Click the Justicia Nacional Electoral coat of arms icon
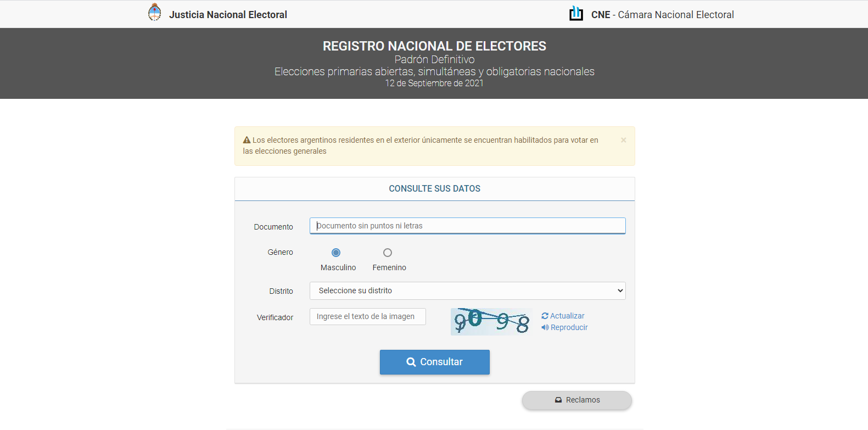868x430 pixels. pos(155,12)
